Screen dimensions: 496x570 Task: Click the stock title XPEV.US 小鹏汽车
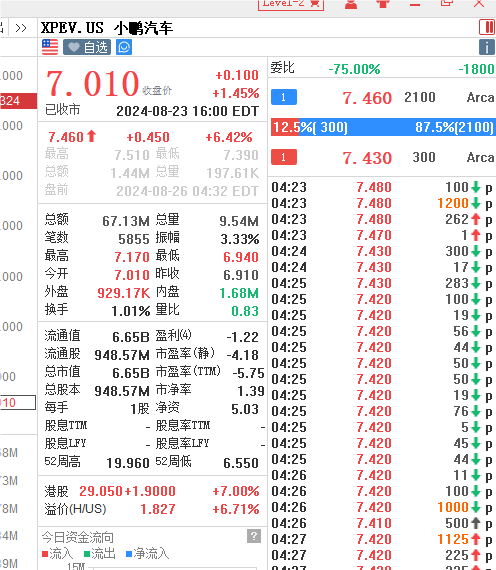pos(107,28)
